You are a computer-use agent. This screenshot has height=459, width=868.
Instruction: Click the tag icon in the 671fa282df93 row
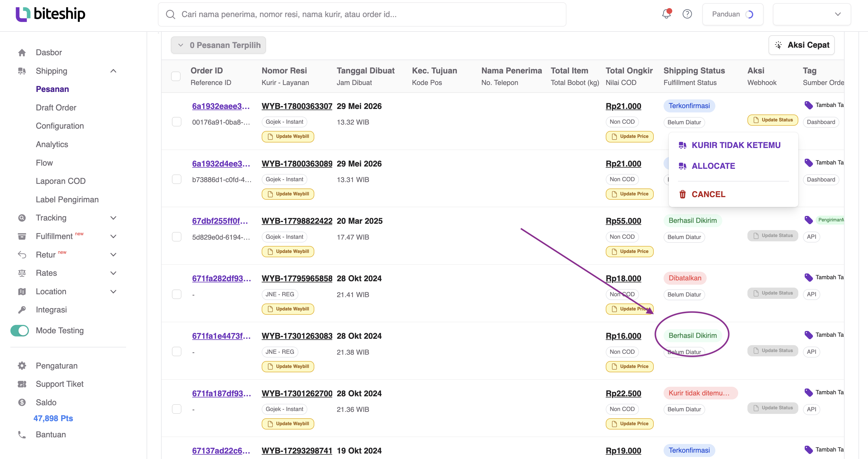click(x=809, y=277)
